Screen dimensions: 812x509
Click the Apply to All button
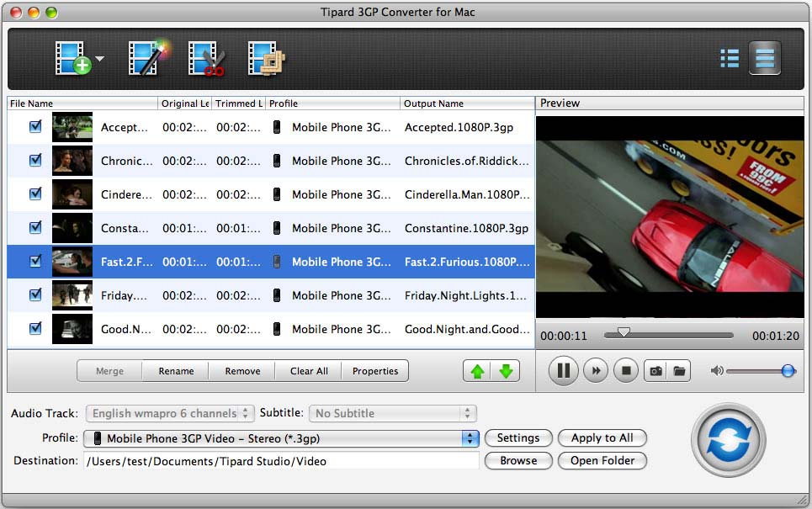coord(602,438)
